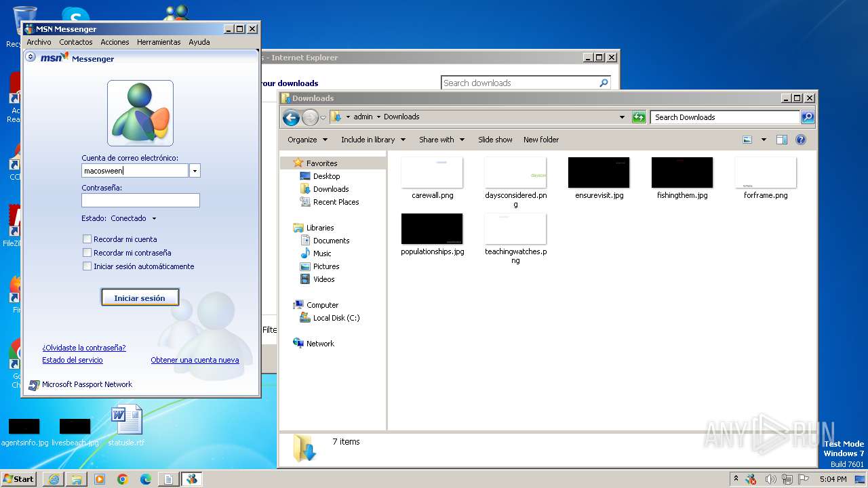Select Videos library
The width and height of the screenshot is (868, 488).
[317, 279]
